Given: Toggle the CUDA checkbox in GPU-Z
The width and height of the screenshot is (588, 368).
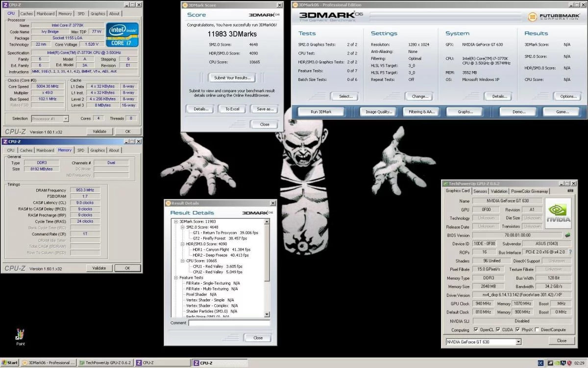Looking at the screenshot, I should pos(498,330).
